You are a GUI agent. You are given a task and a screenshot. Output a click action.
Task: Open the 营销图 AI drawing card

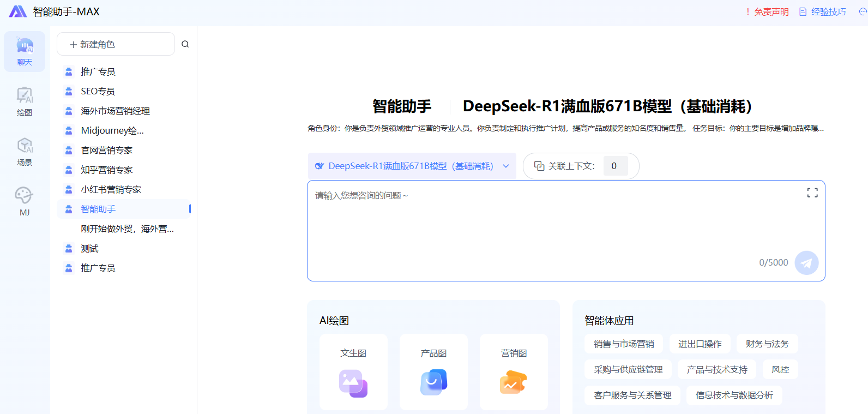point(514,371)
